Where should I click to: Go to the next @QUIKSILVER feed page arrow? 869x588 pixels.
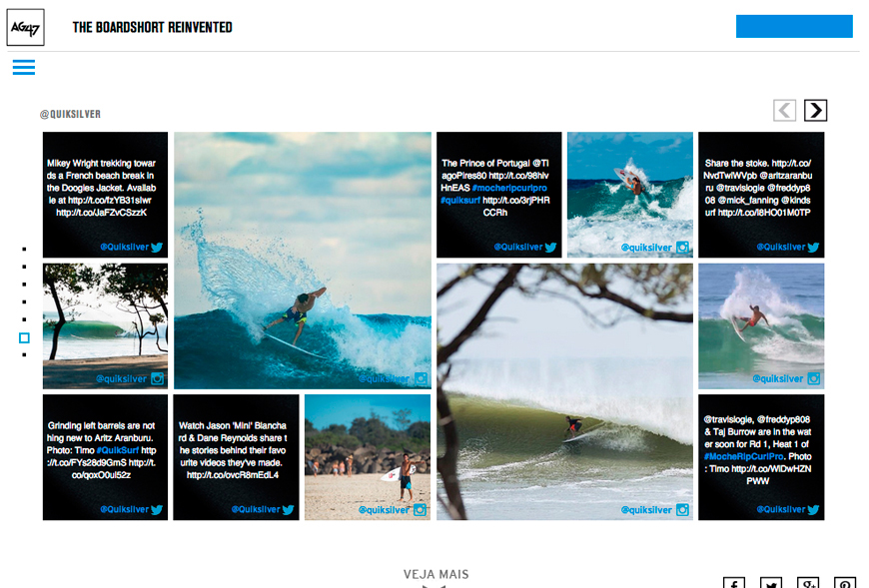[x=815, y=110]
